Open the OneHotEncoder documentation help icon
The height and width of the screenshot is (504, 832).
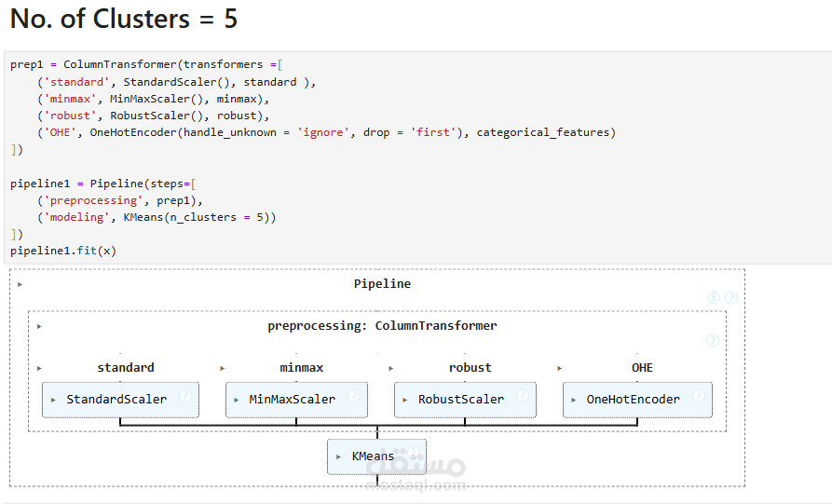700,396
